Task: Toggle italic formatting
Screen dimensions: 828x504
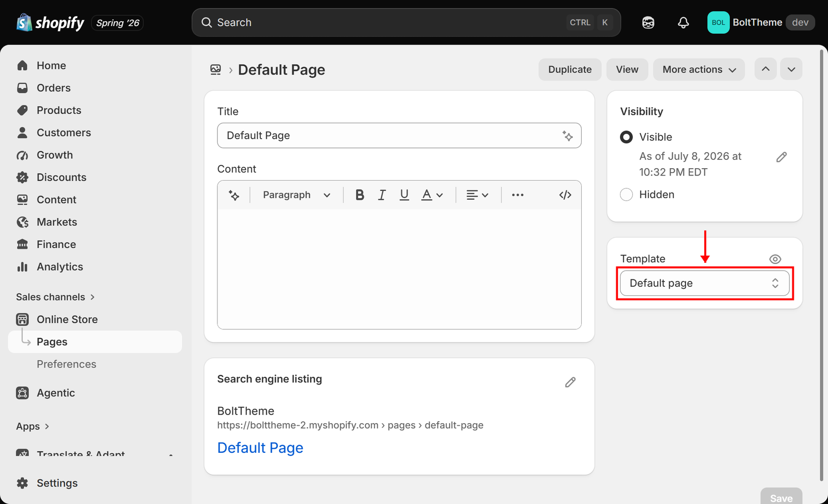Action: [x=382, y=195]
